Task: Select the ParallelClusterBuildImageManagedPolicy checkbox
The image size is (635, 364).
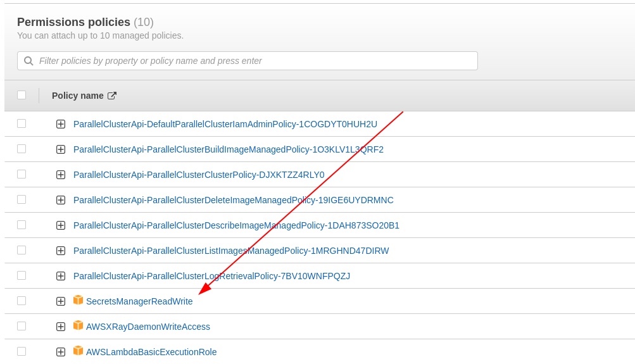Action: coord(22,149)
